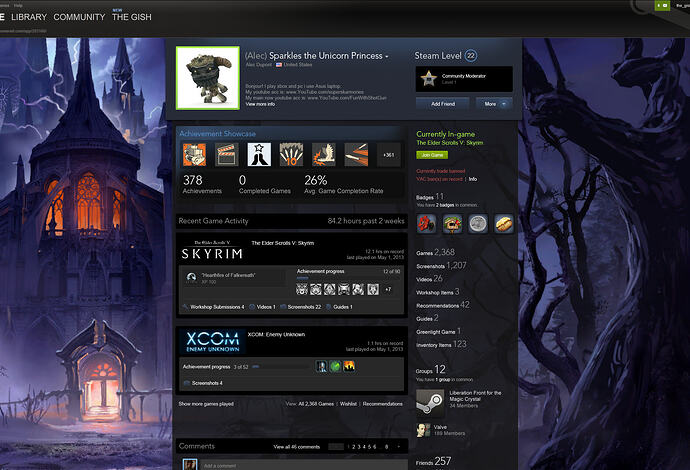
Task: Select the orange rocket trail achievement icon
Action: (x=356, y=154)
